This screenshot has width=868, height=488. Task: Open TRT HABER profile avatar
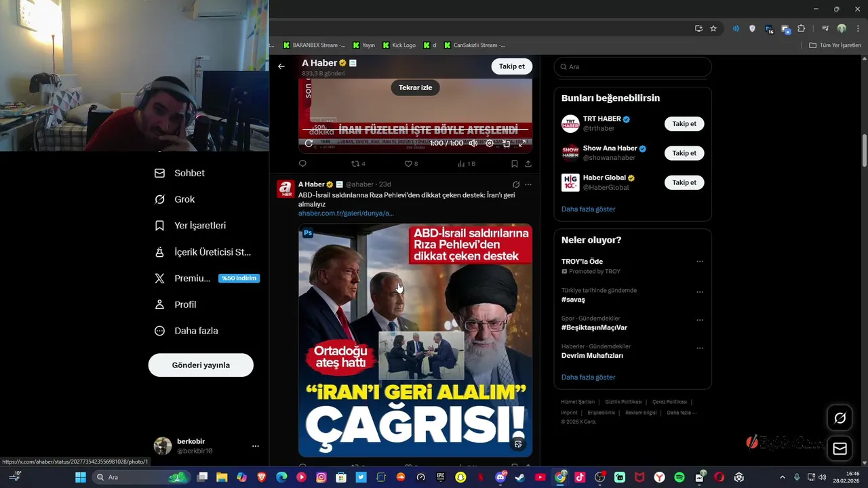570,123
